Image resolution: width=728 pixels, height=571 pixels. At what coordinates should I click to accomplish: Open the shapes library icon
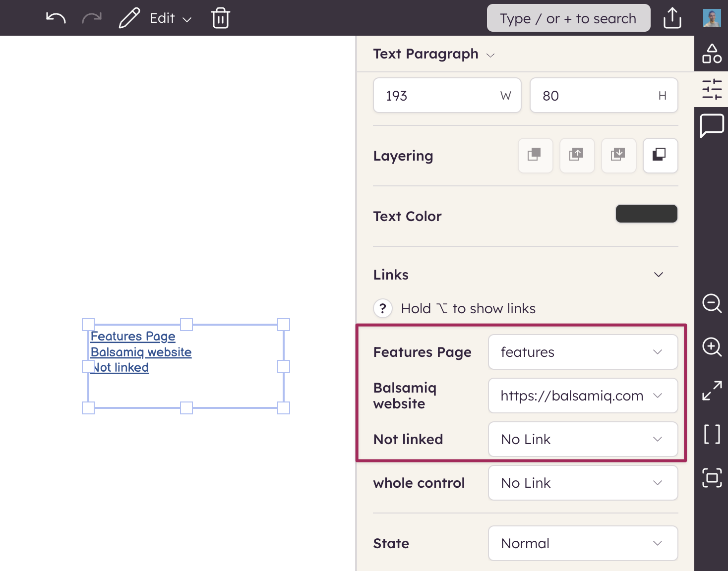[x=712, y=54]
